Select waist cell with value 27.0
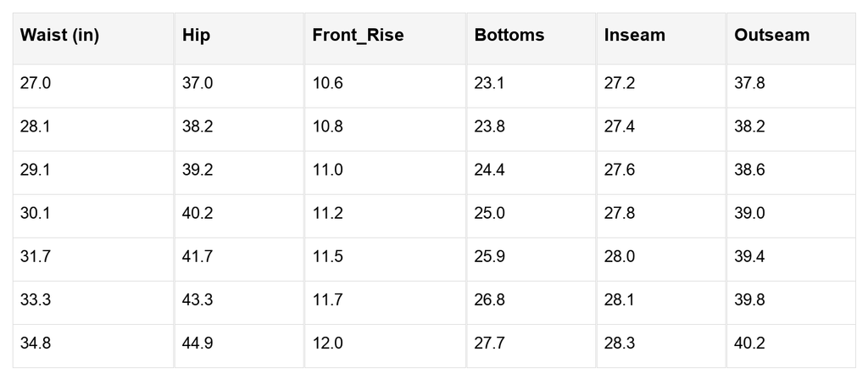Viewport: 868px width, 380px height. (93, 86)
